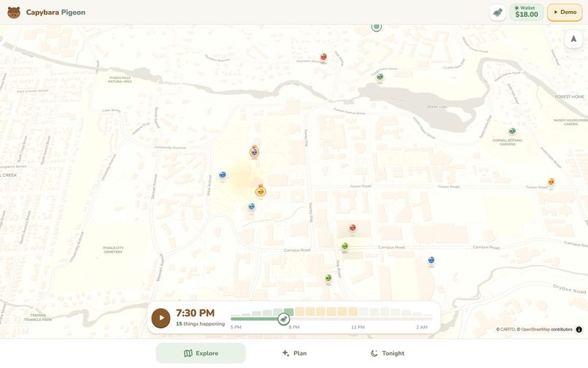Click the 7:30 PM time display

(196, 313)
